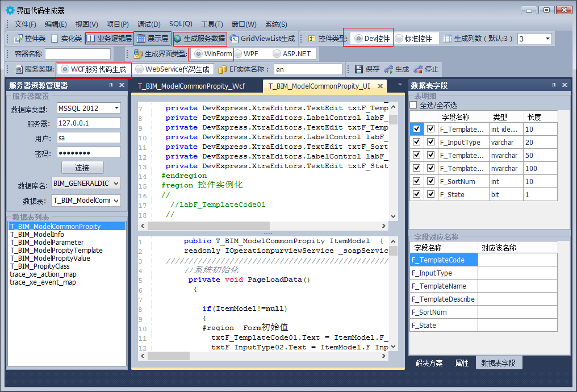Select the ASP.NET radio button

point(277,54)
